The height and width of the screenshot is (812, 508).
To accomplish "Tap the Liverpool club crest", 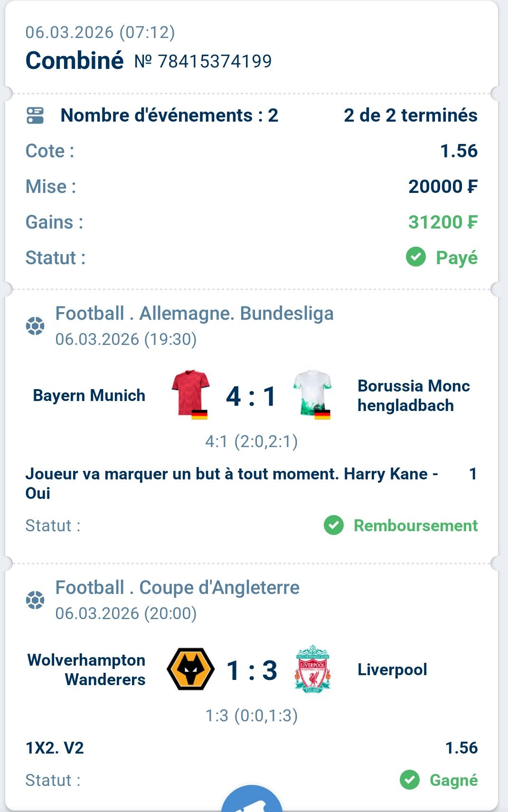I will [x=312, y=669].
